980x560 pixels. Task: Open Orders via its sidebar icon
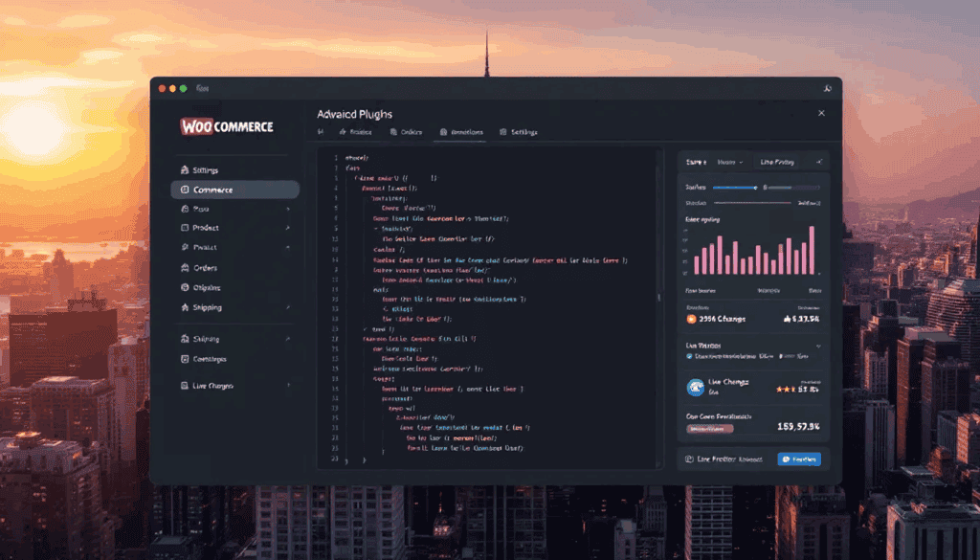[x=185, y=268]
